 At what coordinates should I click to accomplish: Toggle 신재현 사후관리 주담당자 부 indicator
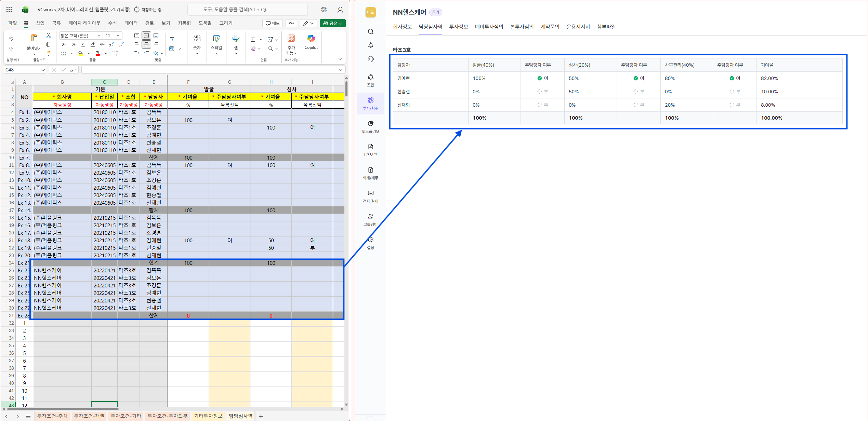732,105
